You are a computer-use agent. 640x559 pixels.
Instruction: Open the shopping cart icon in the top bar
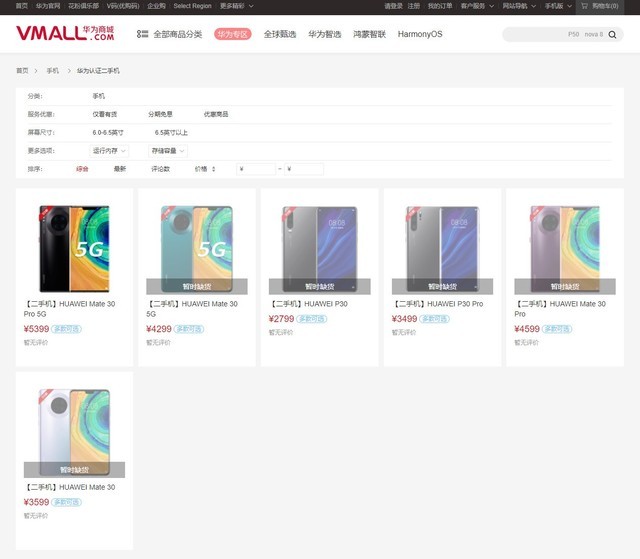pyautogui.click(x=584, y=6)
